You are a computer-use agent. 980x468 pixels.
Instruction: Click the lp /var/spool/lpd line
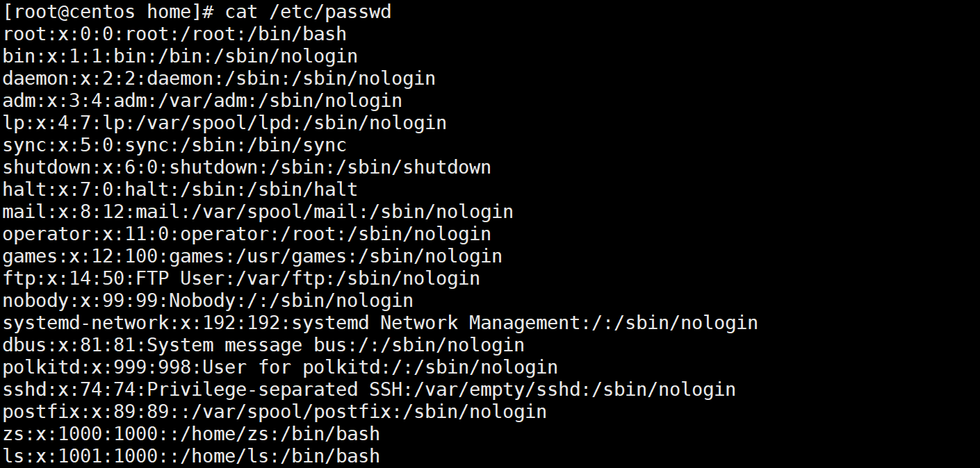[224, 123]
